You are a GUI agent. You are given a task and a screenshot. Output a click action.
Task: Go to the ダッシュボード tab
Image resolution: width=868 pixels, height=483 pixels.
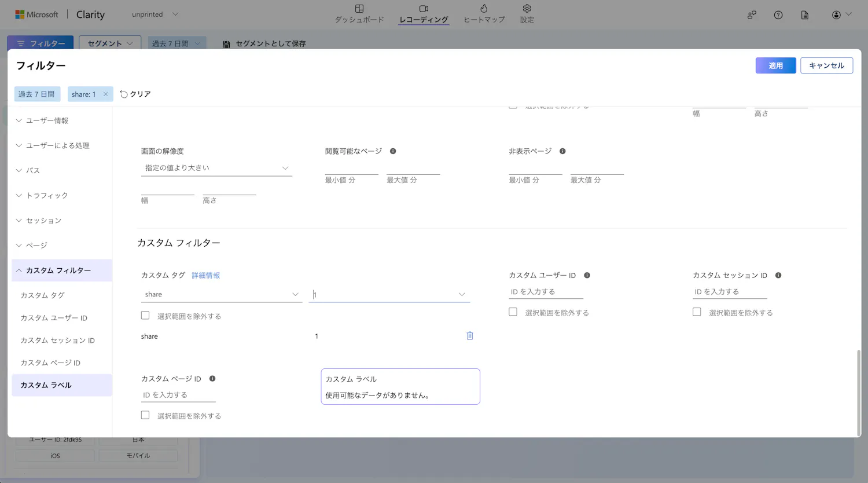359,14
